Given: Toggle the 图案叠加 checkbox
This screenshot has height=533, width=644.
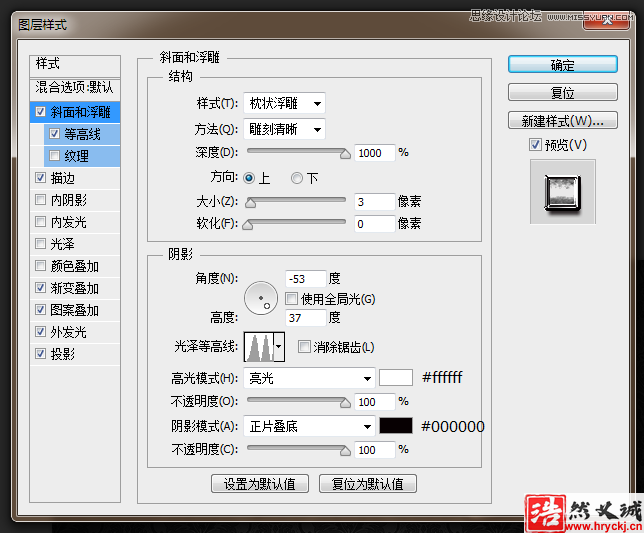Looking at the screenshot, I should coord(40,310).
